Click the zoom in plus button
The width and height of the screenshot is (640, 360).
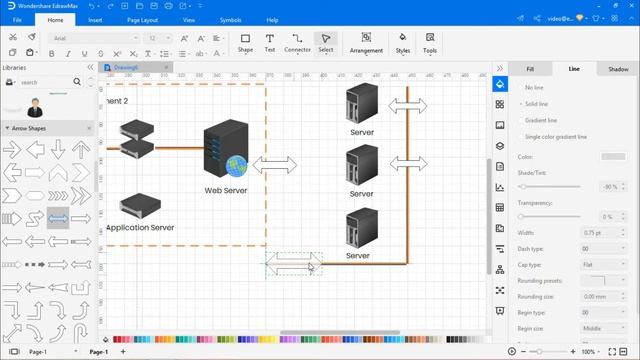(x=573, y=351)
